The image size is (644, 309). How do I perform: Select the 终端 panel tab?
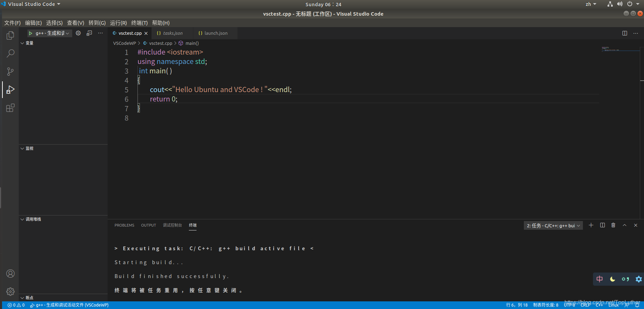(x=193, y=225)
